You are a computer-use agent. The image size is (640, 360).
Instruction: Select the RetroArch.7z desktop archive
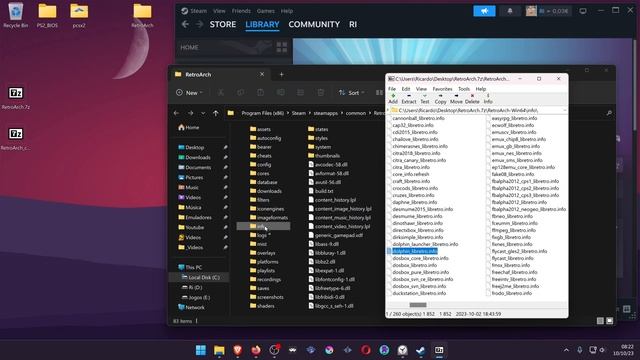16,98
